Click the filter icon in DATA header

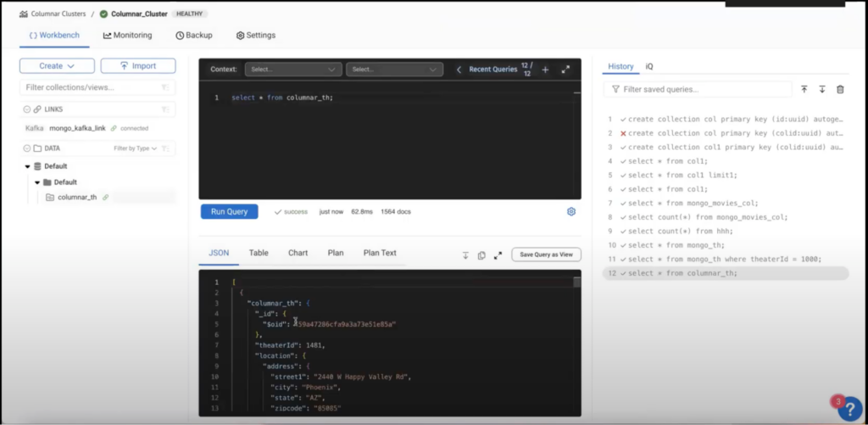165,148
